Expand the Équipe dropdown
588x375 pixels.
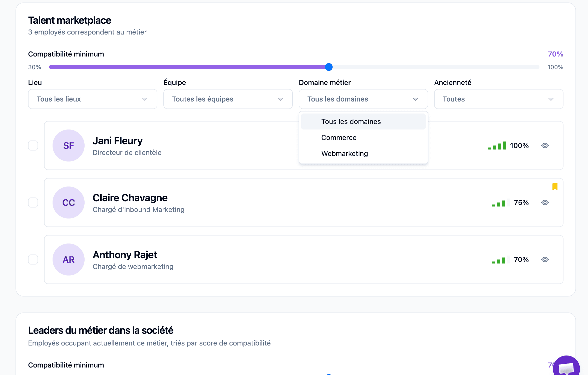click(228, 99)
